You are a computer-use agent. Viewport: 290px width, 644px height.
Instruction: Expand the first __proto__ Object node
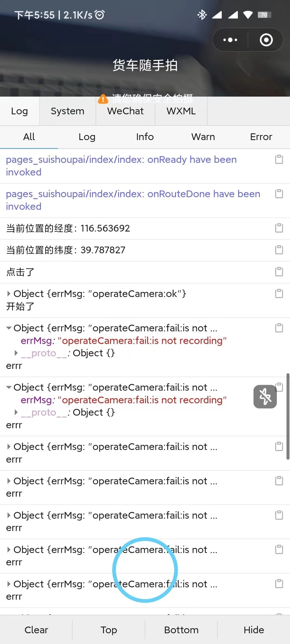click(16, 353)
